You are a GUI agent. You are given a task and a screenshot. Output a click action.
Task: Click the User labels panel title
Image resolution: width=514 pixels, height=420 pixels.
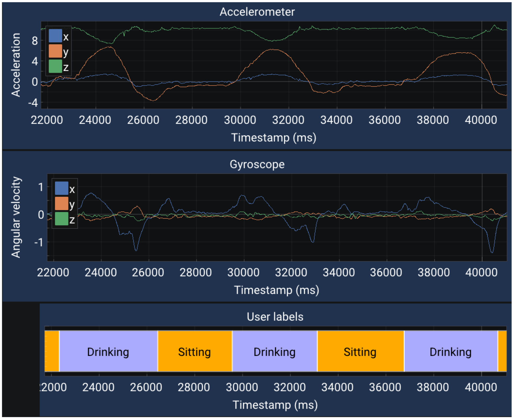275,317
